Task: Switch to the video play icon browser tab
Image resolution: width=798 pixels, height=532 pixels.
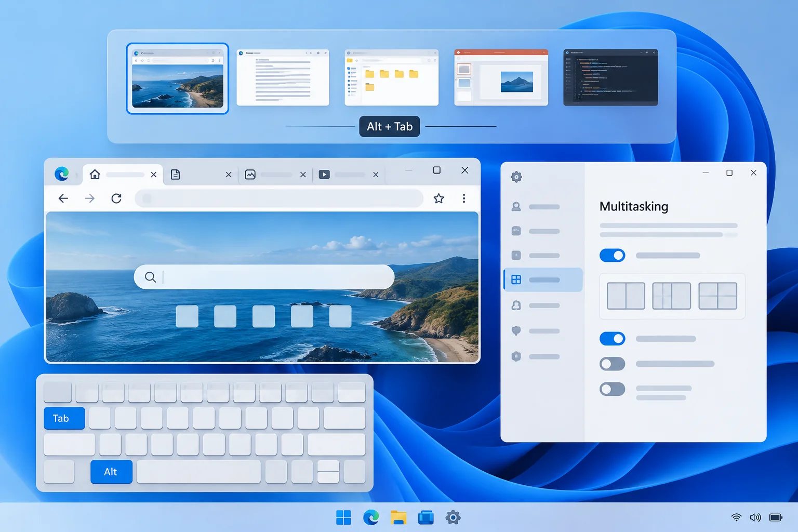Action: 349,175
